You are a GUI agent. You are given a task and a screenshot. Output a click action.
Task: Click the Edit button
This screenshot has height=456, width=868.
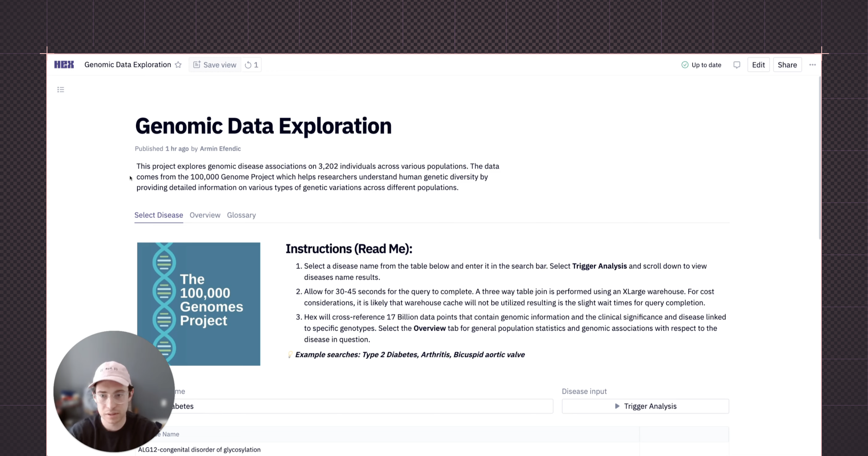[x=758, y=65]
